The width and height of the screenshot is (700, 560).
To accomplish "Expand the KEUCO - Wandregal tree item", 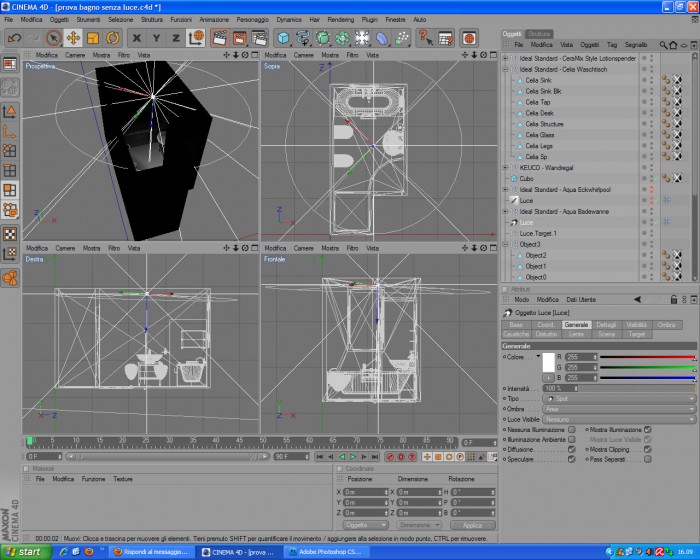I will [x=505, y=168].
